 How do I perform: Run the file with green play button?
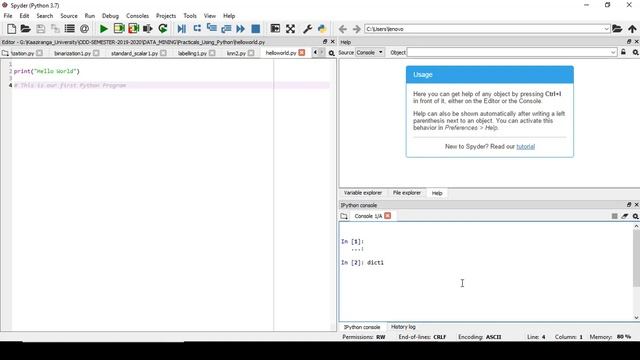tap(104, 29)
